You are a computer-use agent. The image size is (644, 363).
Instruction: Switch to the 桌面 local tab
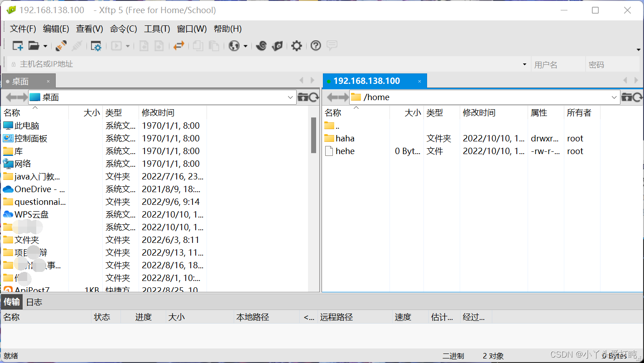(x=29, y=81)
